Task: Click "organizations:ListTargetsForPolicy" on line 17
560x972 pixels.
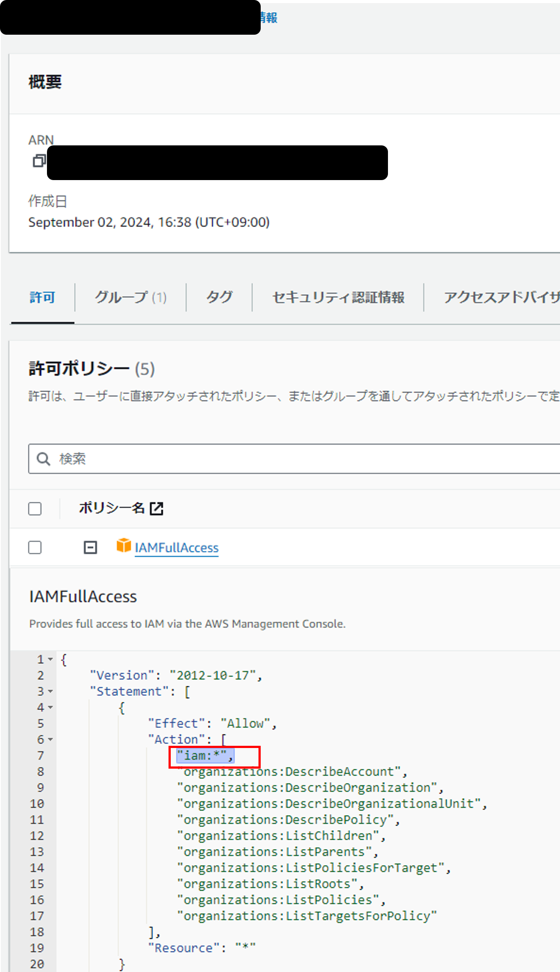Action: point(307,916)
